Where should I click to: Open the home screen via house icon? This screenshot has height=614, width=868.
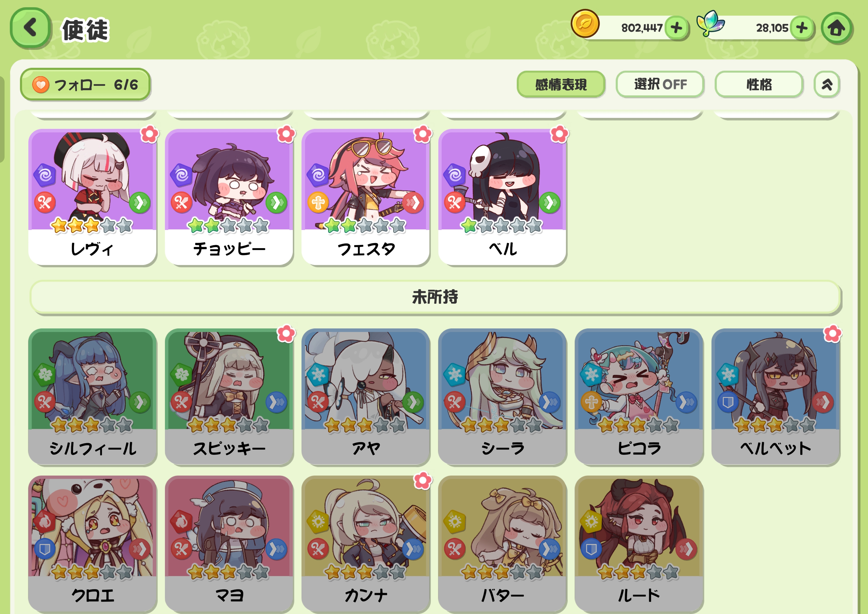[x=836, y=28]
